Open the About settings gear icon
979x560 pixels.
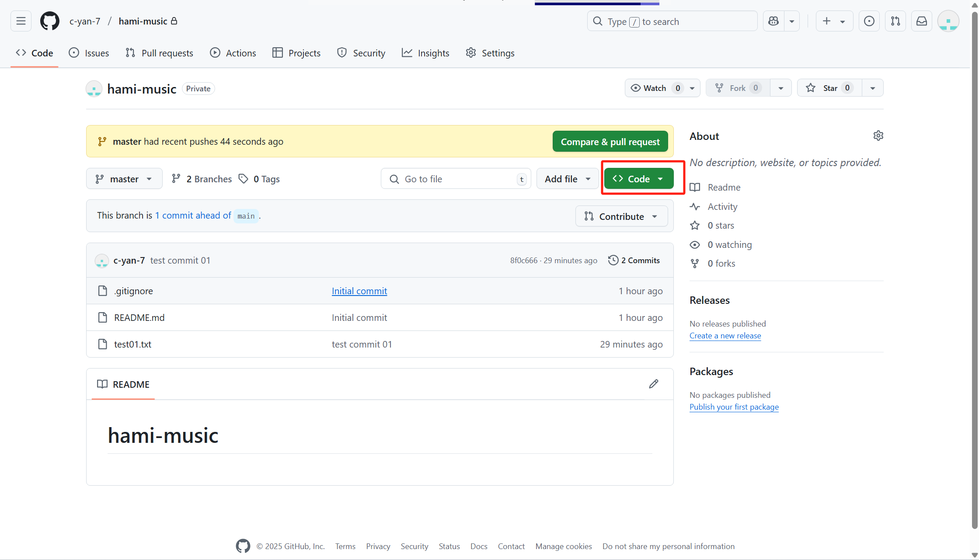click(878, 136)
